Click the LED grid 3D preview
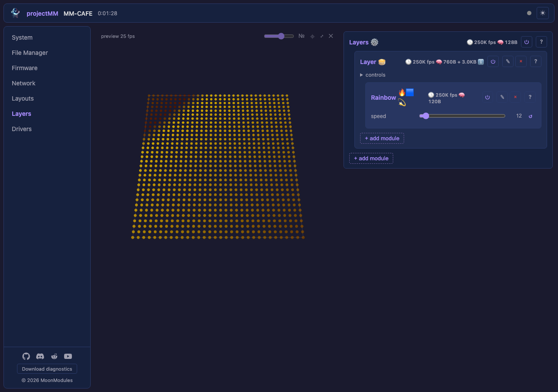 click(x=218, y=166)
